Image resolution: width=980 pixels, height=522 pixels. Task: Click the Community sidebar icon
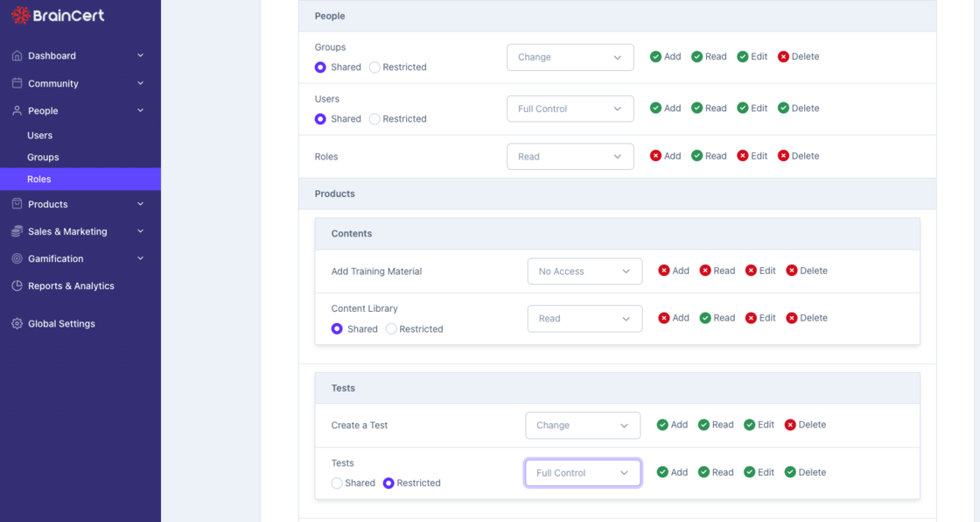coord(16,83)
